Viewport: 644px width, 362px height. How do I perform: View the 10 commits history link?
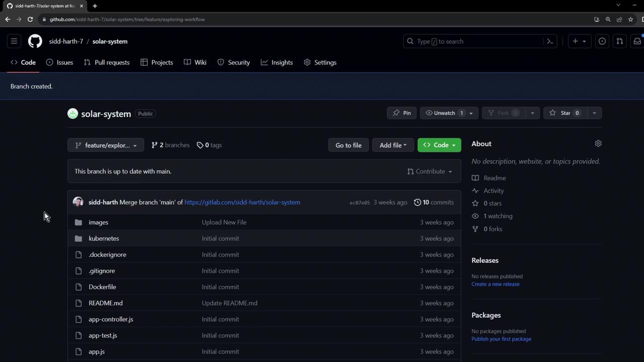(434, 202)
